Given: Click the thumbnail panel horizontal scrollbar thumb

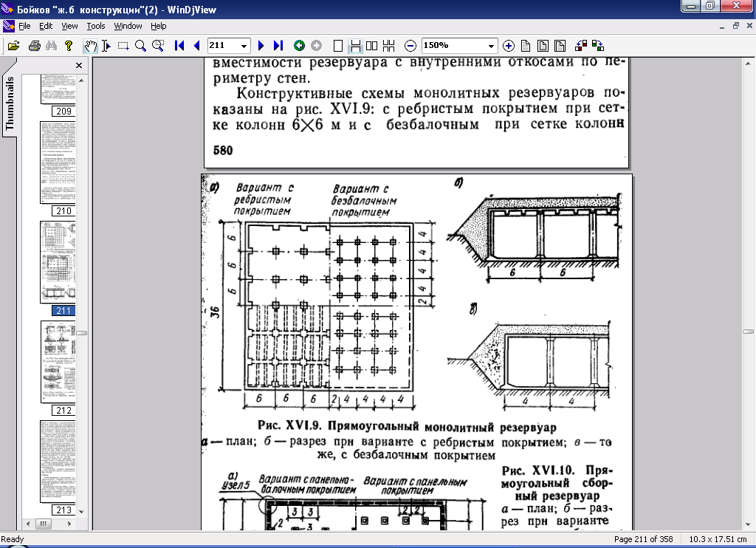Looking at the screenshot, I should 44,524.
